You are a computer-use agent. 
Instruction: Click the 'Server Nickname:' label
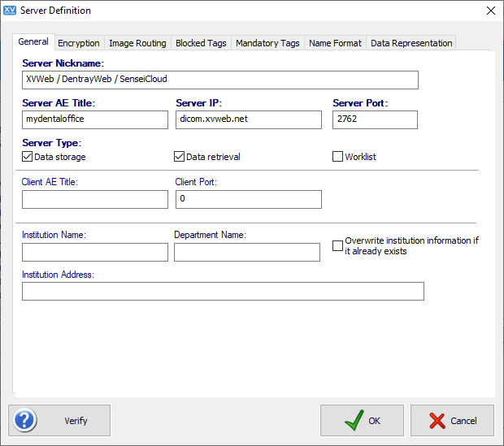pos(63,63)
